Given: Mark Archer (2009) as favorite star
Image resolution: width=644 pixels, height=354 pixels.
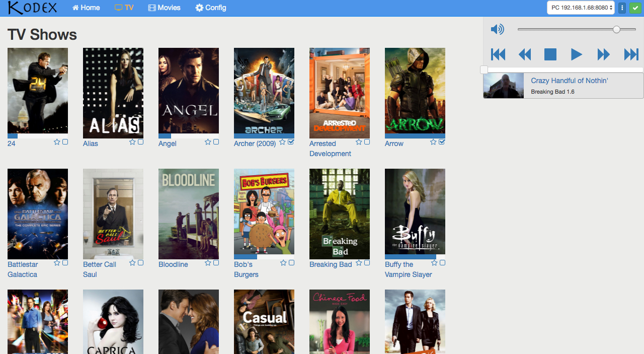Looking at the screenshot, I should coord(283,142).
